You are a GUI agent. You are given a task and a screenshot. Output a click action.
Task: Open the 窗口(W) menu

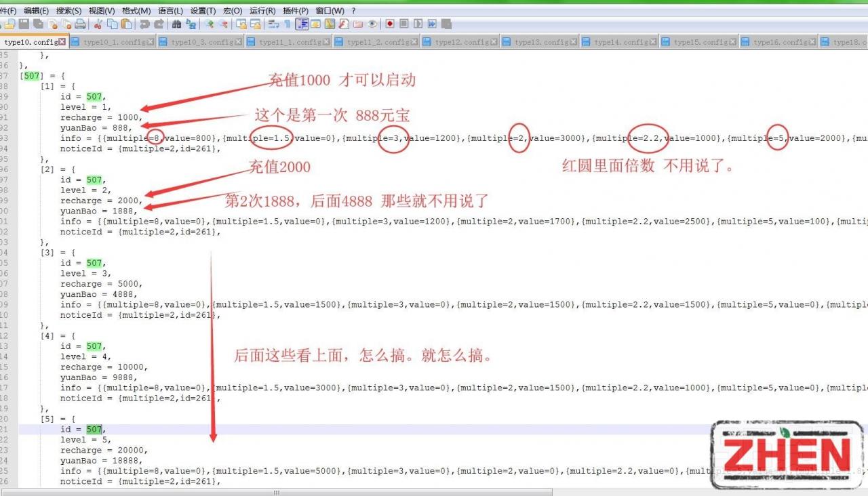pyautogui.click(x=330, y=11)
